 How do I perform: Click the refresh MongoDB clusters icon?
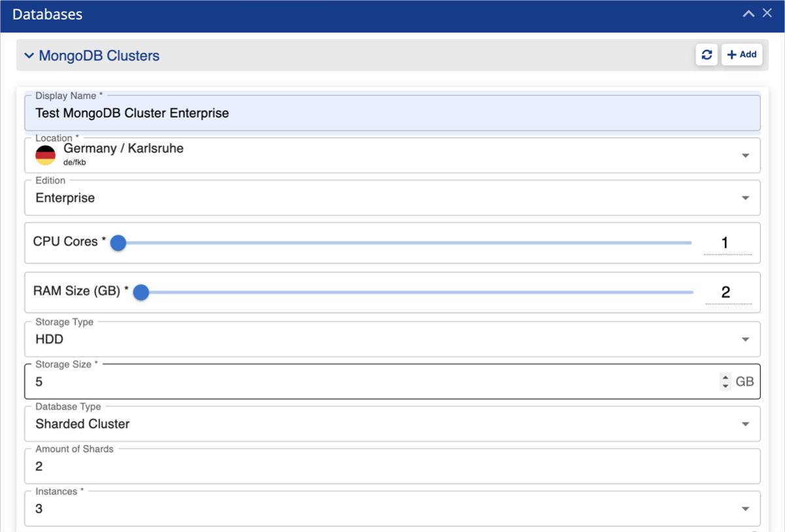pos(706,55)
